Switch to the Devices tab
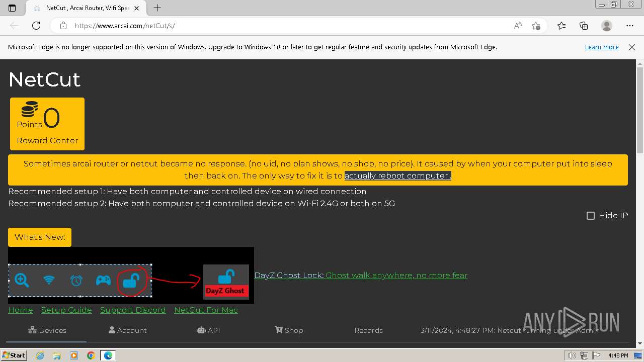The height and width of the screenshot is (362, 644). 47,330
